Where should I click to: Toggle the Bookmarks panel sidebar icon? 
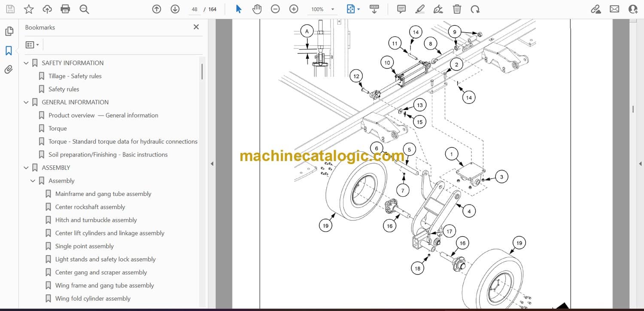pos(9,51)
